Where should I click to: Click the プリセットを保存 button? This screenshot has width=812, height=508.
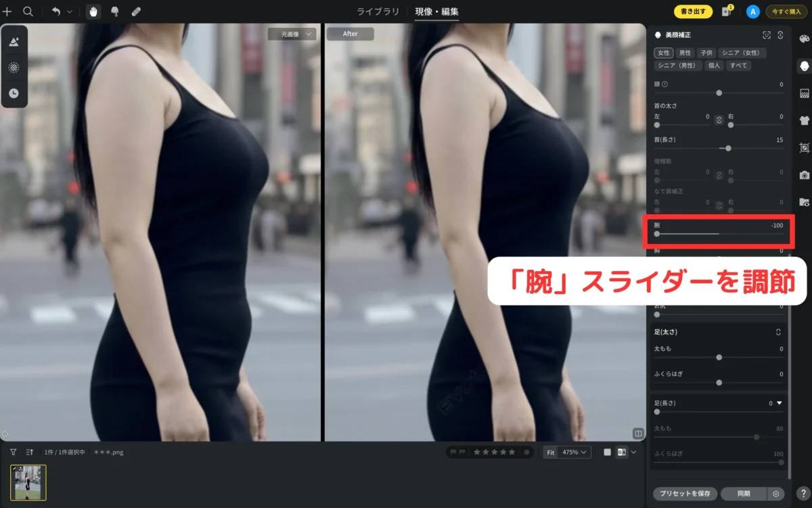[x=685, y=494]
